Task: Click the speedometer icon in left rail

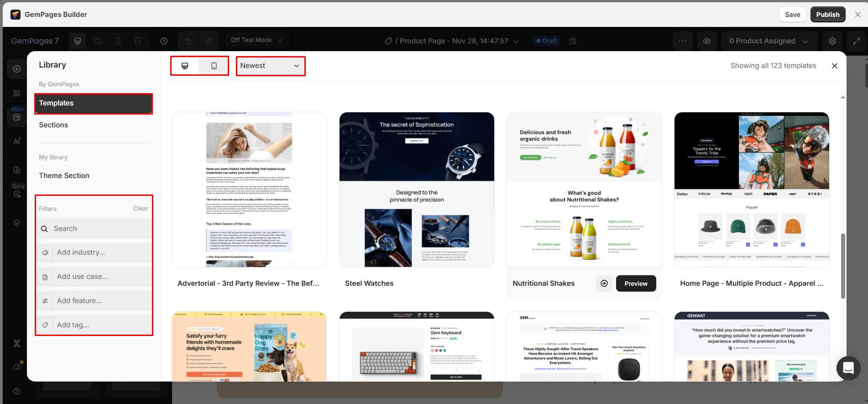Action: click(x=17, y=367)
